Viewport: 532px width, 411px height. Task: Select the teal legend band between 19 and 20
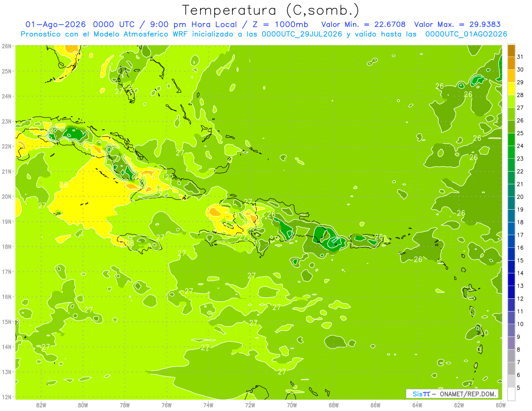(x=511, y=203)
